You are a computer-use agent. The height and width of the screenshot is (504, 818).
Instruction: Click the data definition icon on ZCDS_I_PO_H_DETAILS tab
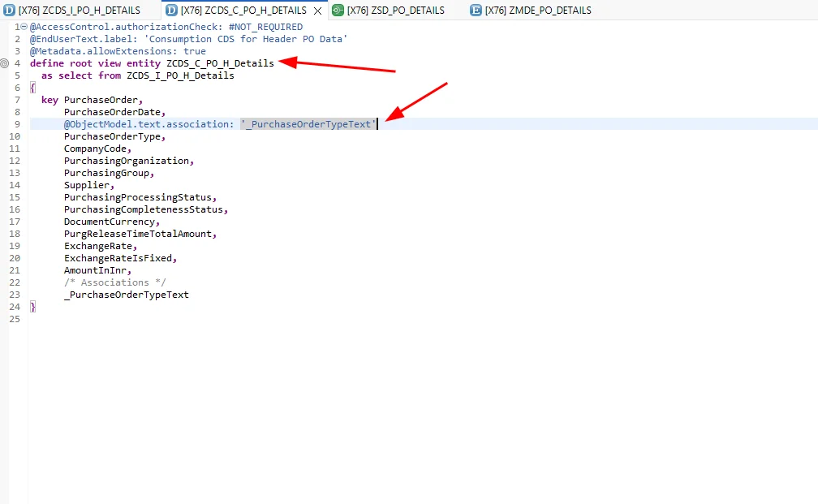pyautogui.click(x=9, y=10)
